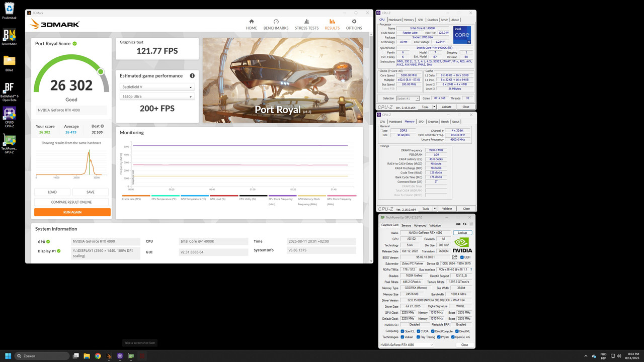Click the Task View taskbar icon

click(x=75, y=356)
